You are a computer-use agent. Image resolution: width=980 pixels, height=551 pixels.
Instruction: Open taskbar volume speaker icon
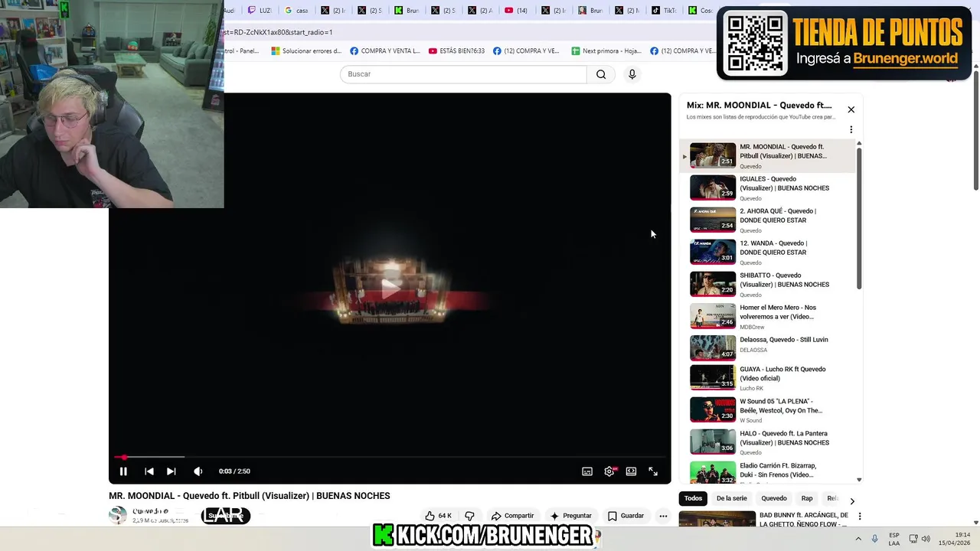click(926, 539)
